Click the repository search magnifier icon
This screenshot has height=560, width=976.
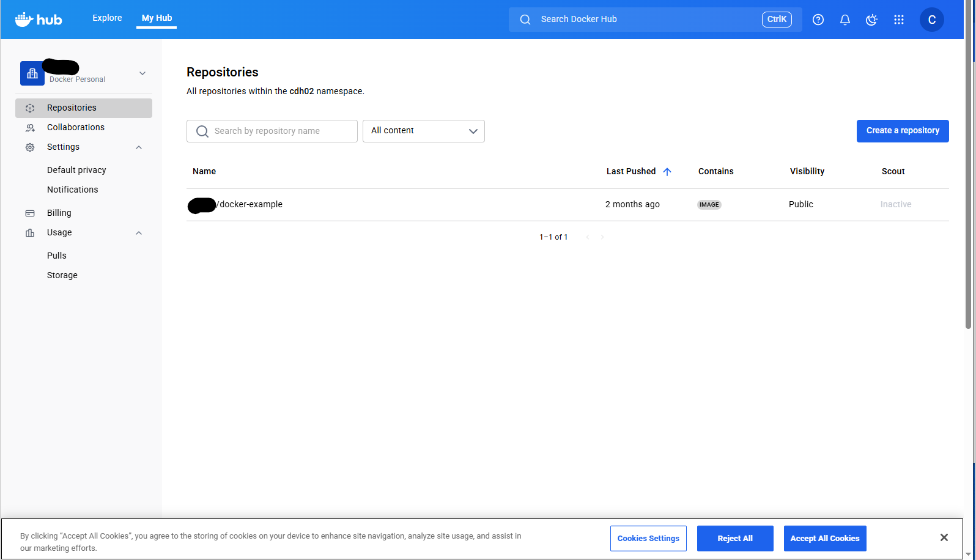point(202,131)
